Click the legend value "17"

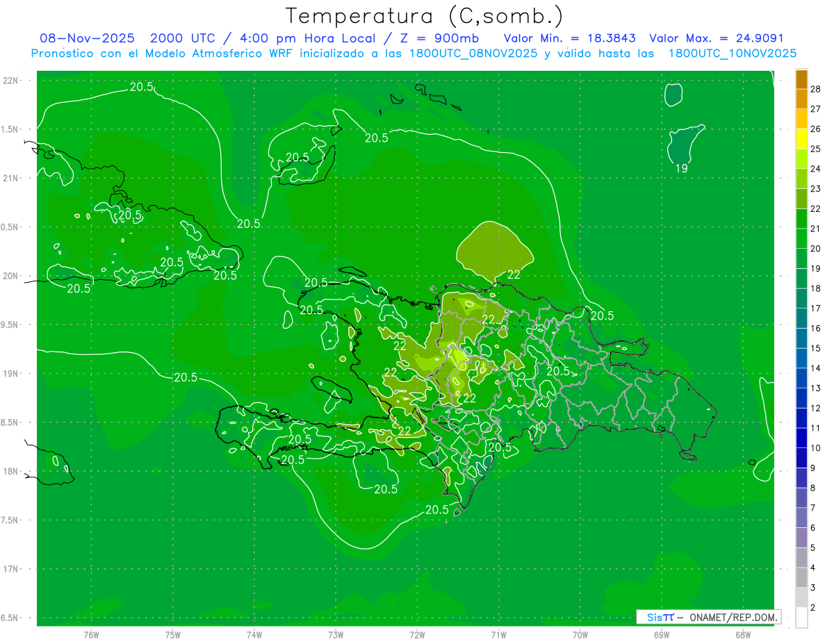tap(816, 308)
